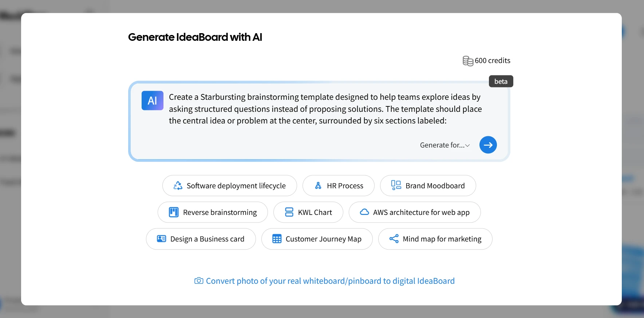Click the Mind map share-nodes icon
This screenshot has height=318, width=644.
394,239
